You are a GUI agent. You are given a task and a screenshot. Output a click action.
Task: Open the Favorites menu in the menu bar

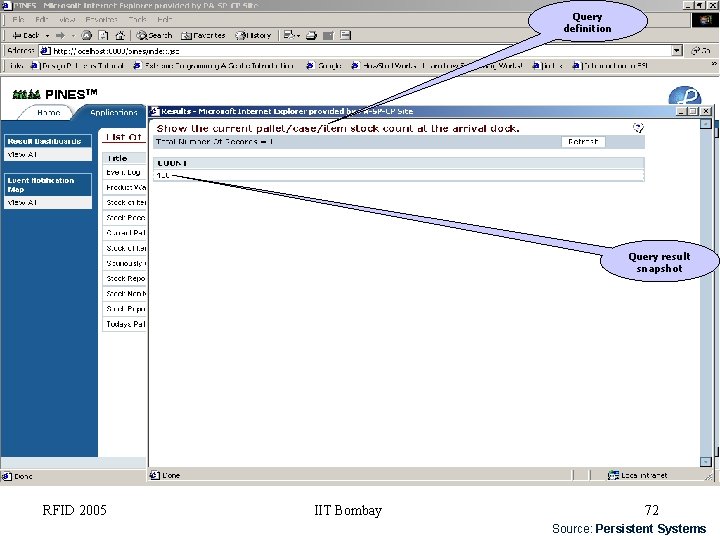click(x=101, y=19)
